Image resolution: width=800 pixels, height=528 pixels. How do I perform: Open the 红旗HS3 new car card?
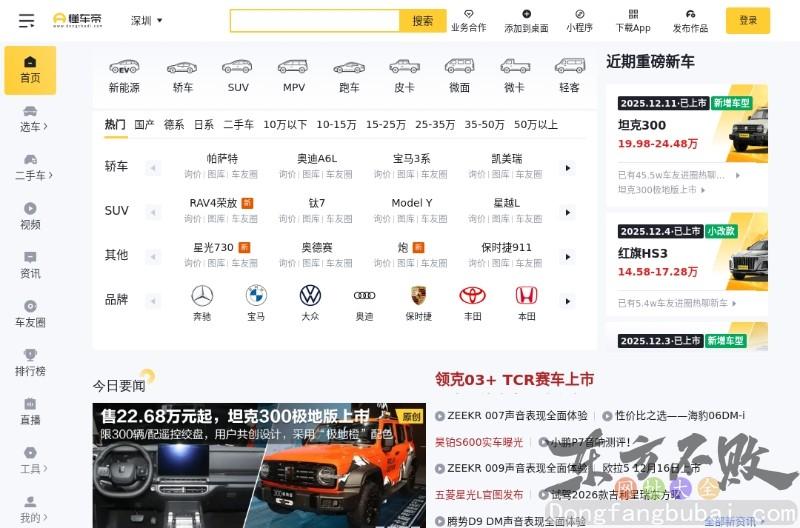687,264
